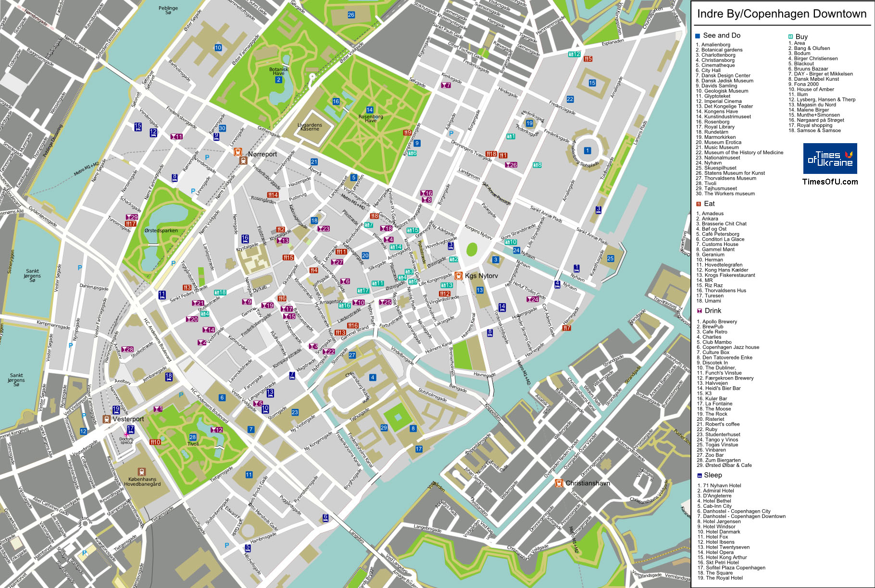The width and height of the screenshot is (875, 588).
Task: Select the Vesterport train station icon
Action: coord(107,419)
